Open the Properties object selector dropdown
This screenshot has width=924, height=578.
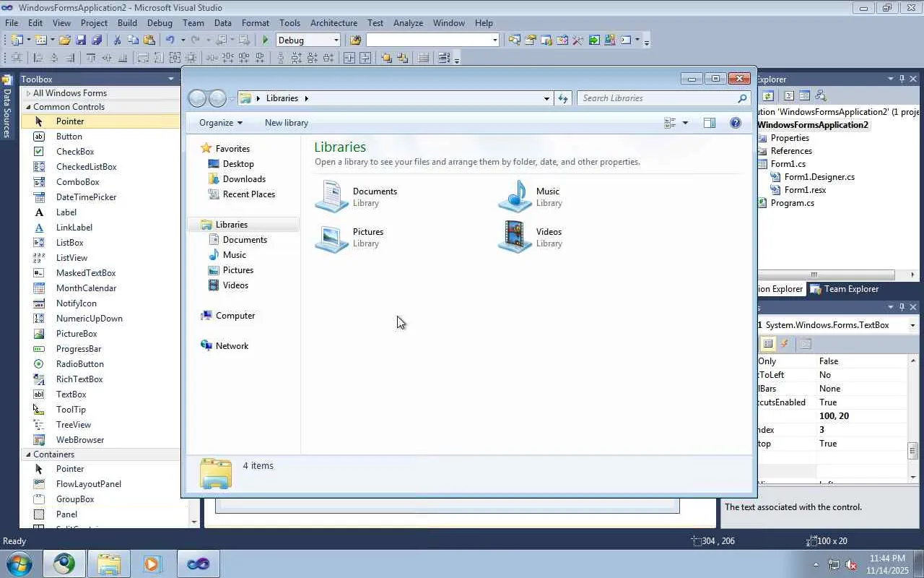point(912,325)
